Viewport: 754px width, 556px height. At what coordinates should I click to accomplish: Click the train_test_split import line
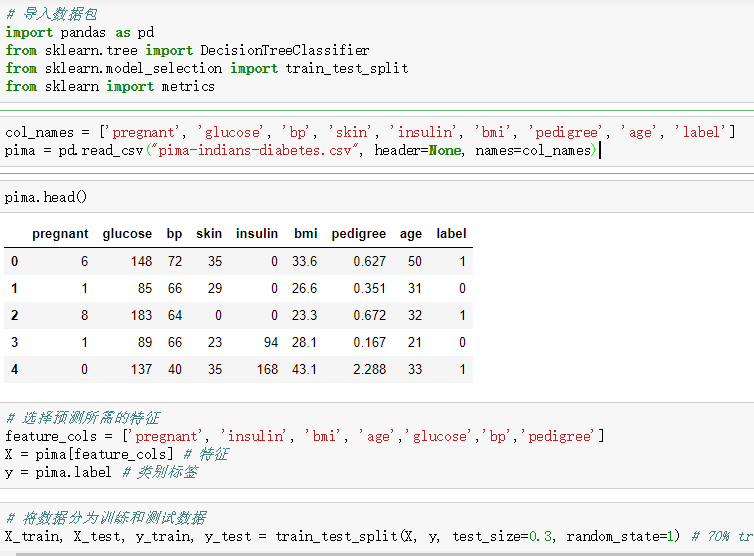click(x=207, y=68)
